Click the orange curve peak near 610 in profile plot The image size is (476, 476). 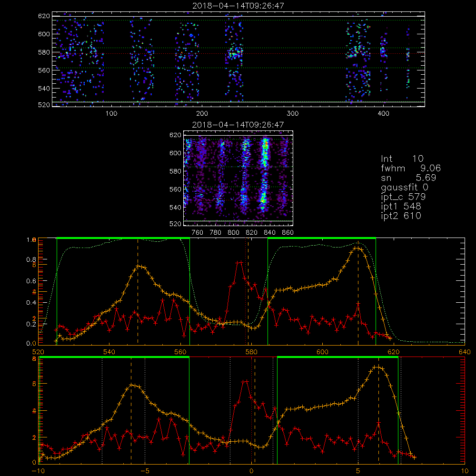(x=357, y=248)
